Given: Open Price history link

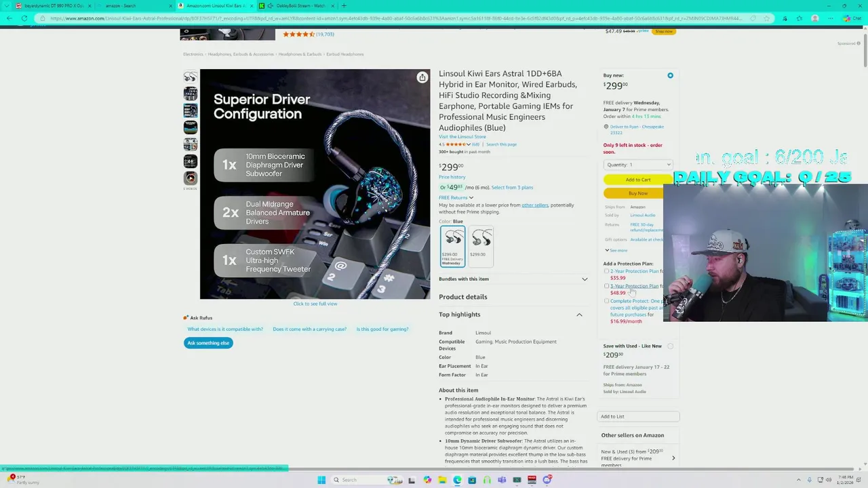Looking at the screenshot, I should [452, 177].
